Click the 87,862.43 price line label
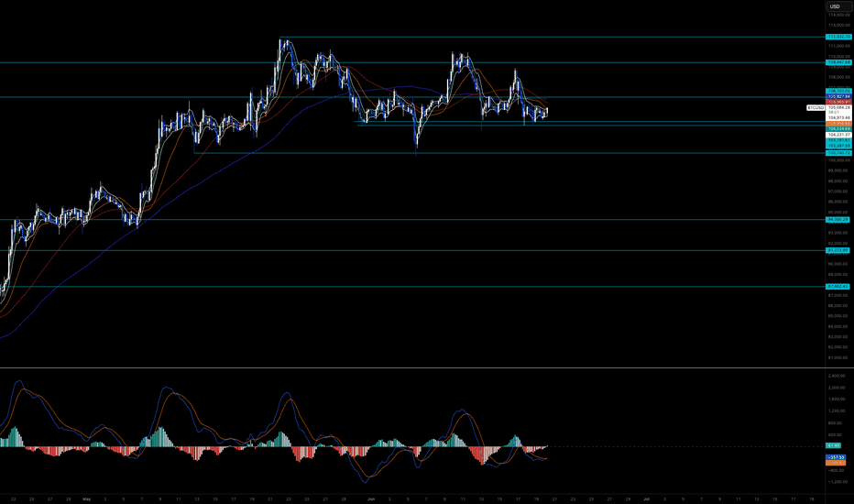Viewport: 854px width, 504px height. [x=838, y=286]
